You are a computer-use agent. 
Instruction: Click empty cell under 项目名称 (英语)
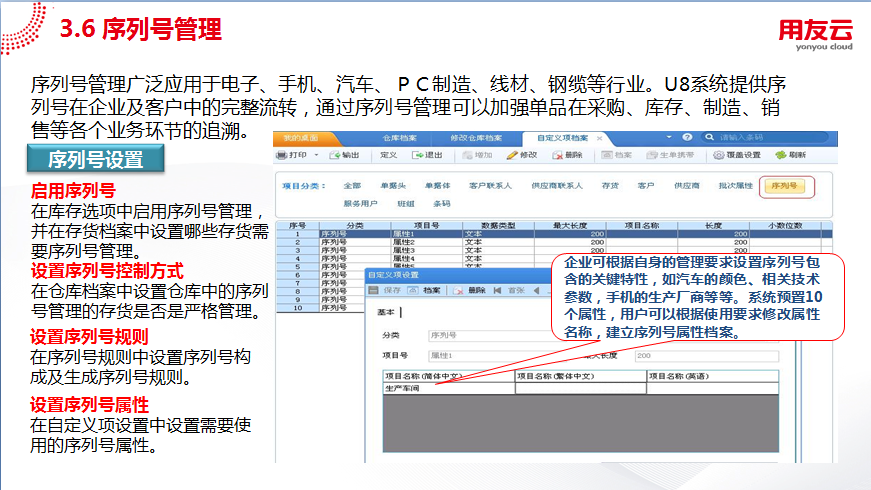(x=713, y=388)
